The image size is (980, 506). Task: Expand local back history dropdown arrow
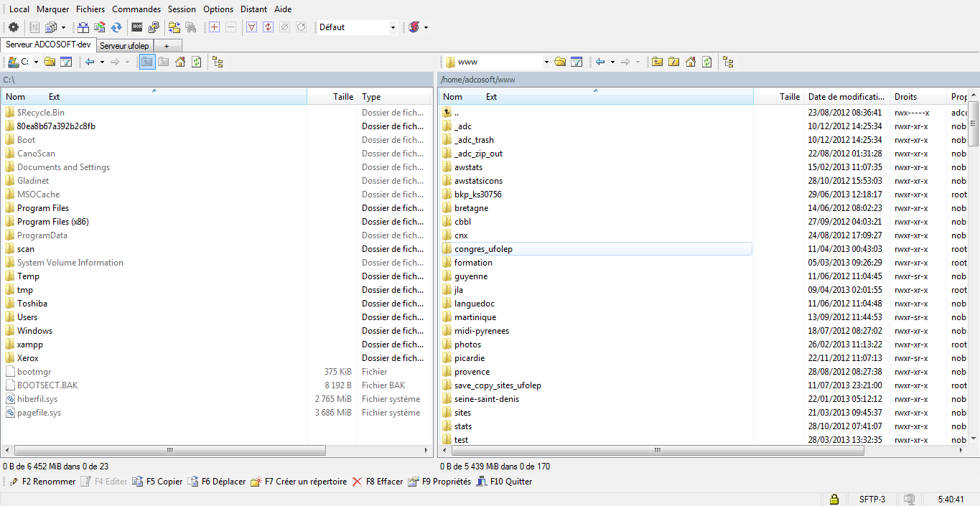[x=102, y=62]
